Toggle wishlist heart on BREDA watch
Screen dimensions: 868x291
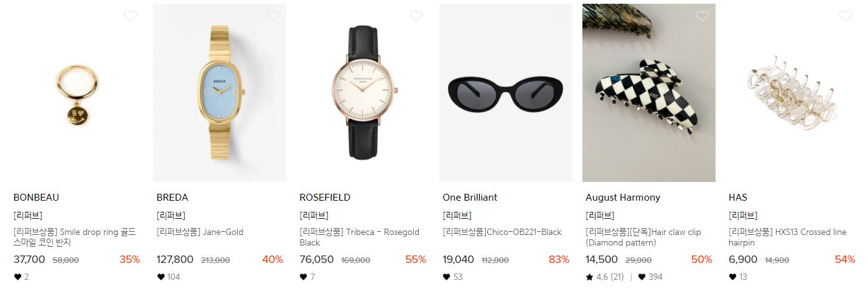[x=274, y=16]
